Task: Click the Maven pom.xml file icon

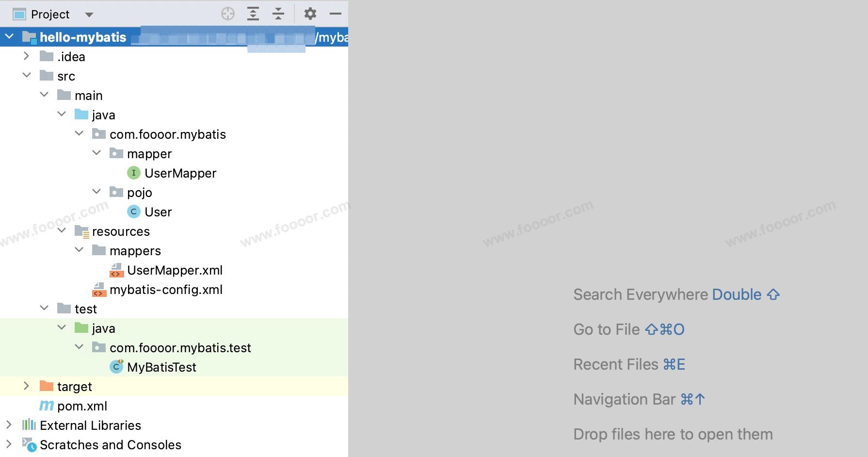Action: (47, 406)
